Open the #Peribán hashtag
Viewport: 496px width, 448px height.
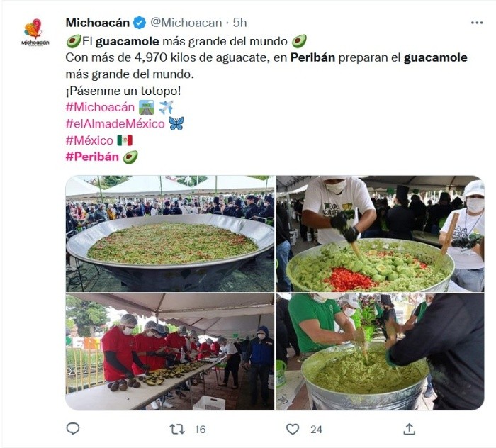92,157
